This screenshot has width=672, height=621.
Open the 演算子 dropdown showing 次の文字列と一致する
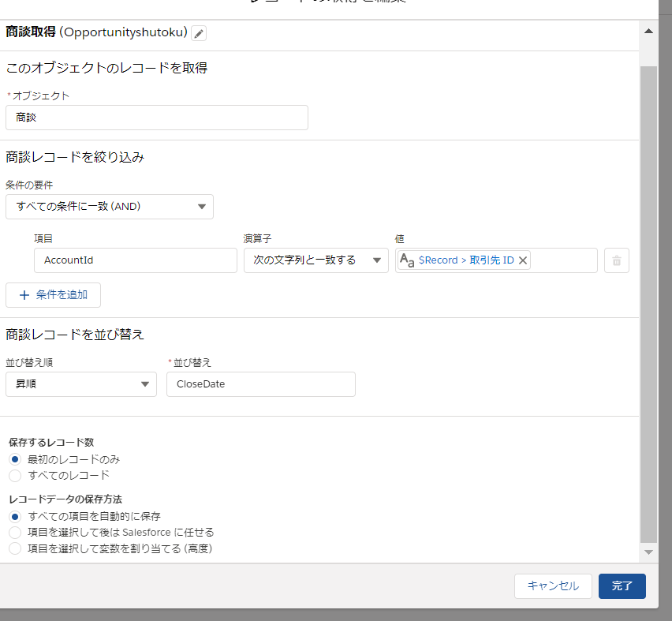315,260
